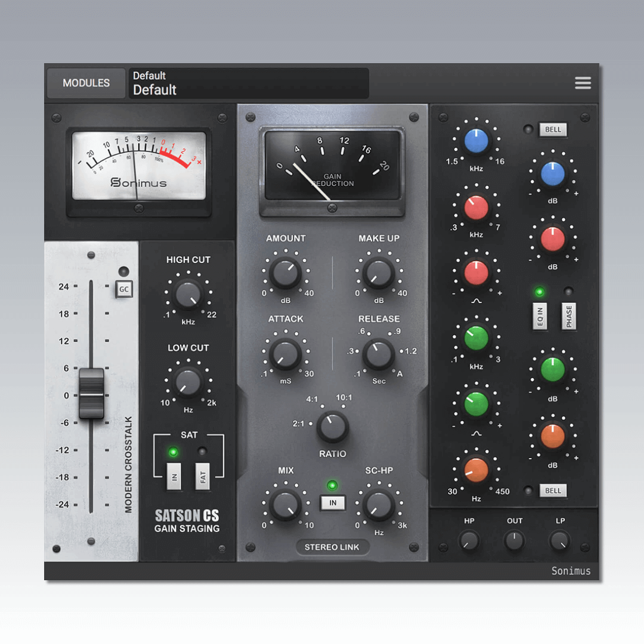
Task: Open the MODULES panel
Action: [86, 83]
